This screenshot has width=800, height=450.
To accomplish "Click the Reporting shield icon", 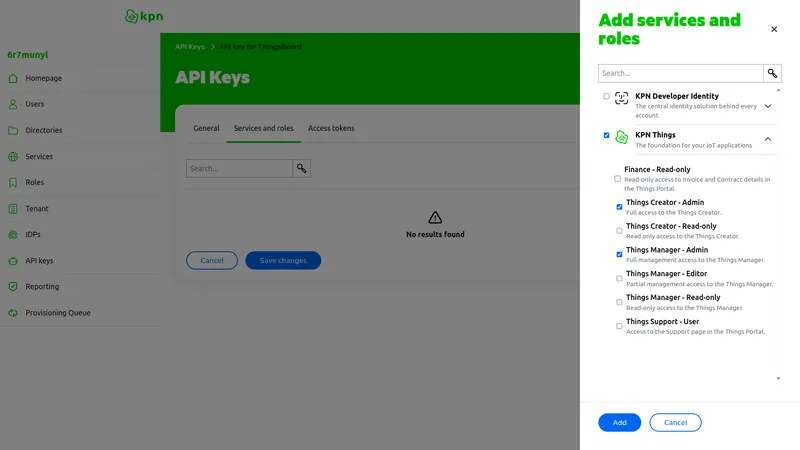I will (13, 287).
